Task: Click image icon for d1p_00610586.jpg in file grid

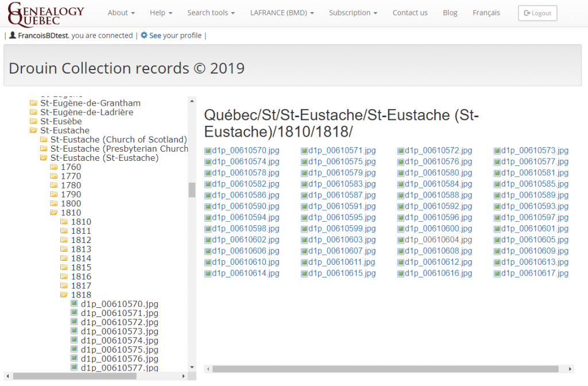Action: click(208, 195)
